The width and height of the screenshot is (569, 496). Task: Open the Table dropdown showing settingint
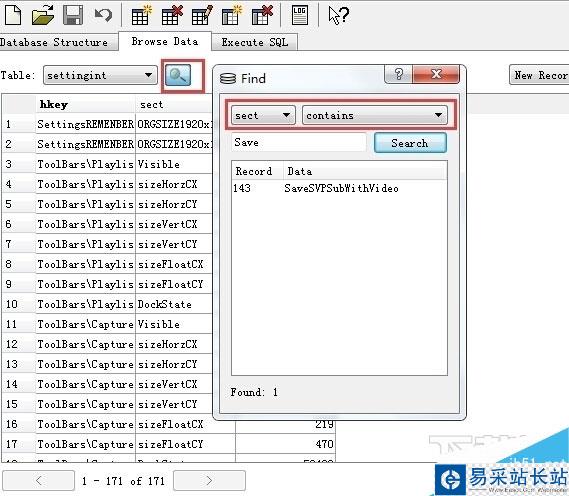pos(100,75)
